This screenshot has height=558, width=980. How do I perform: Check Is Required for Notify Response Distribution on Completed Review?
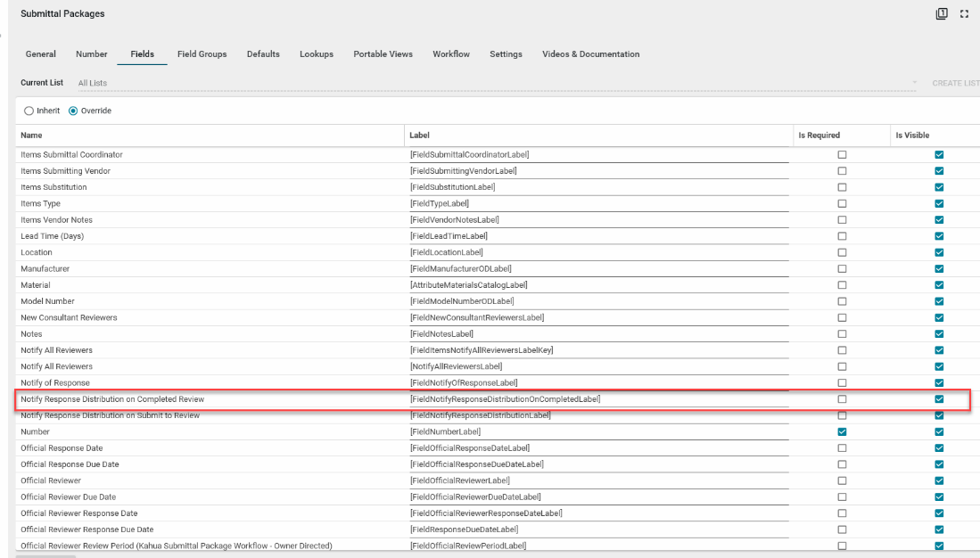tap(842, 399)
